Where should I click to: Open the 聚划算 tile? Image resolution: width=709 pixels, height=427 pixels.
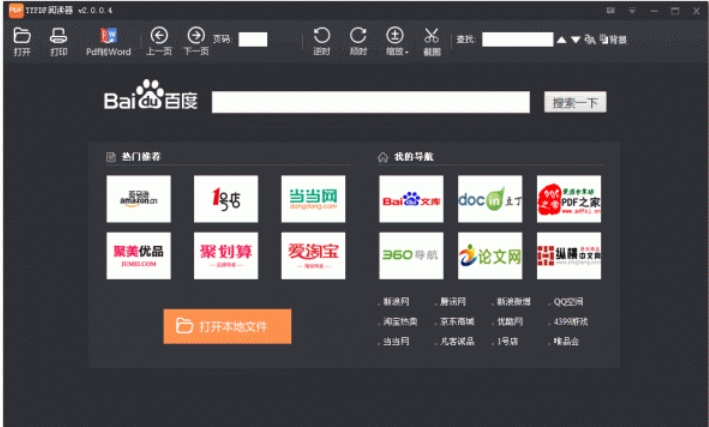226,256
